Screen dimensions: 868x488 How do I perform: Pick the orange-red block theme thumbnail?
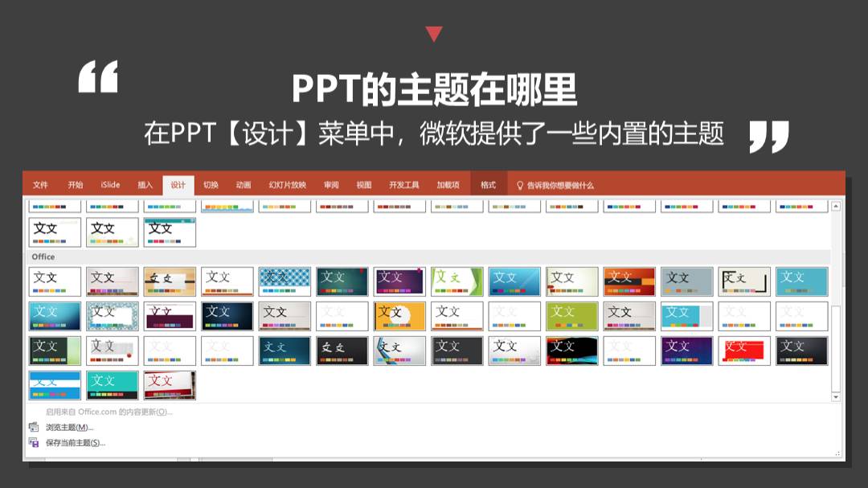[x=629, y=281]
